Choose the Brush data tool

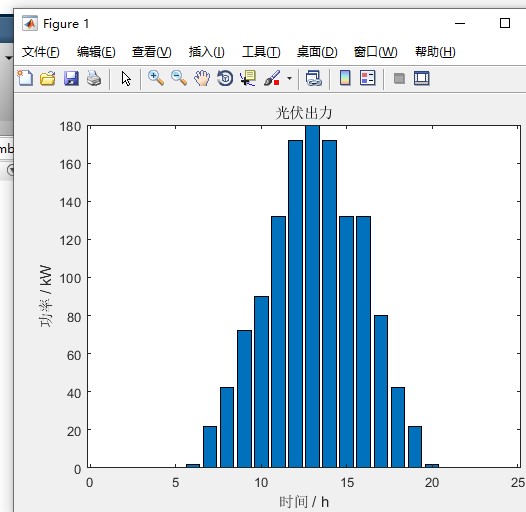[272, 78]
